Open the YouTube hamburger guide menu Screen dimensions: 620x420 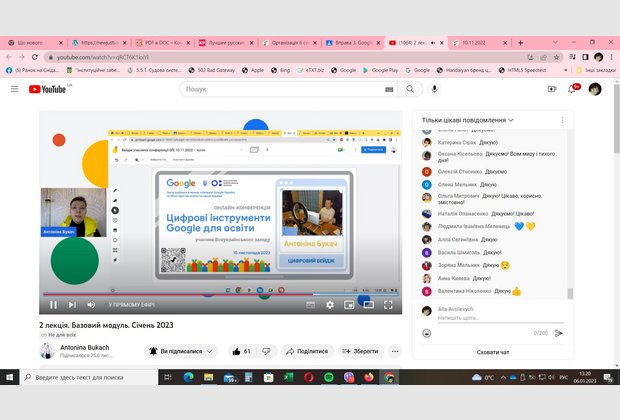click(x=15, y=89)
